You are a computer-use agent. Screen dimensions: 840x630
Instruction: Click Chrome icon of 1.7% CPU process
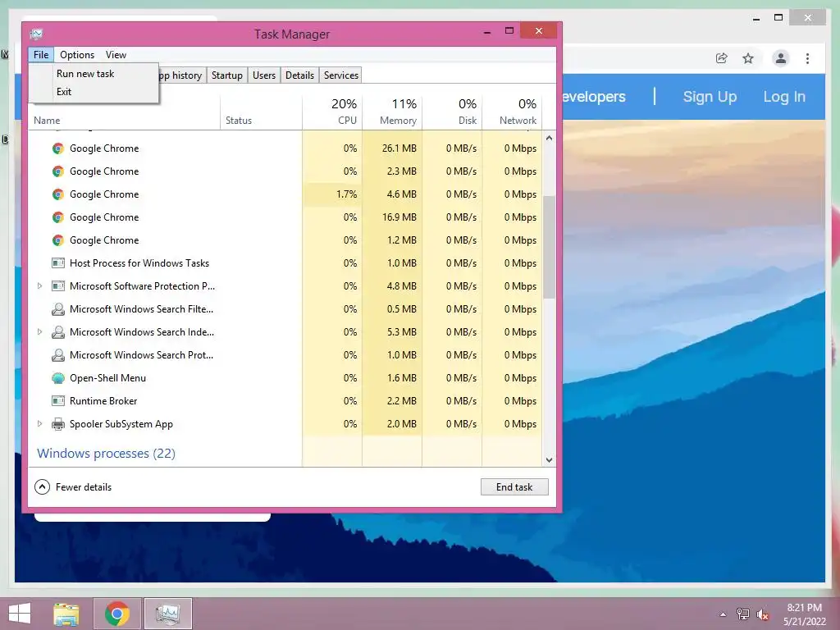pos(58,194)
